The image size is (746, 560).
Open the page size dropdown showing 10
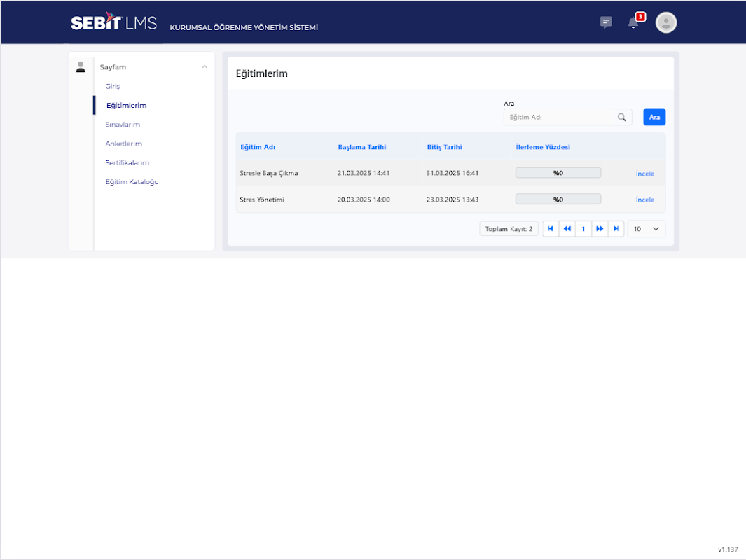[x=646, y=229]
